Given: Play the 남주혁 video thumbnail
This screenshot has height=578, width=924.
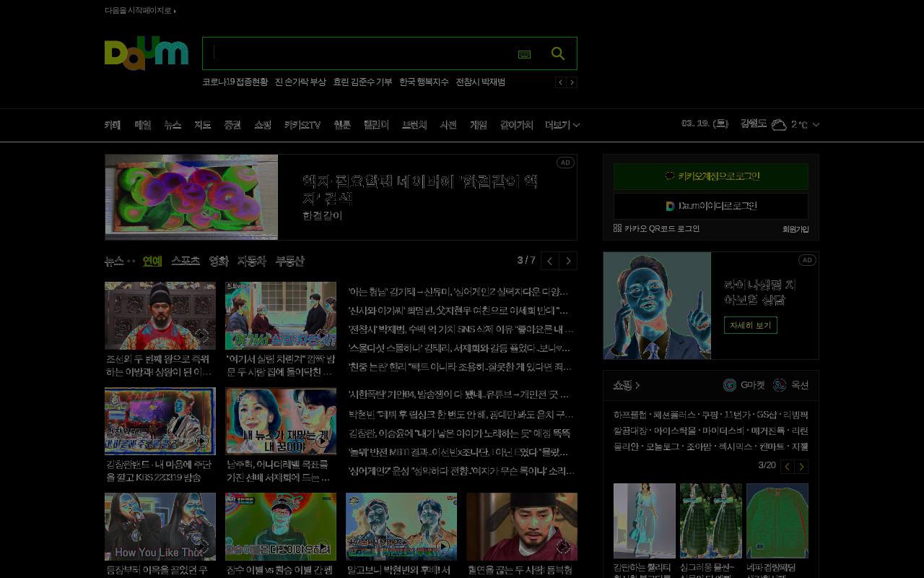Looking at the screenshot, I should click(280, 421).
